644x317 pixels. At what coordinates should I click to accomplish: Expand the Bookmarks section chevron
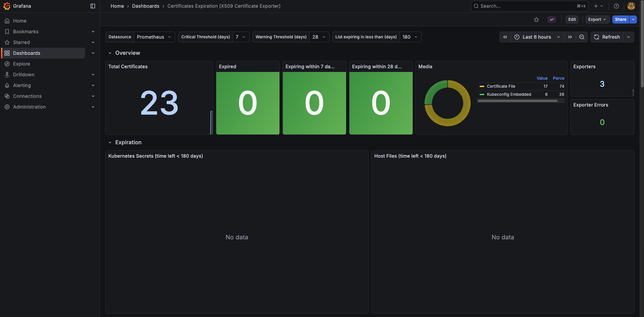tap(93, 32)
